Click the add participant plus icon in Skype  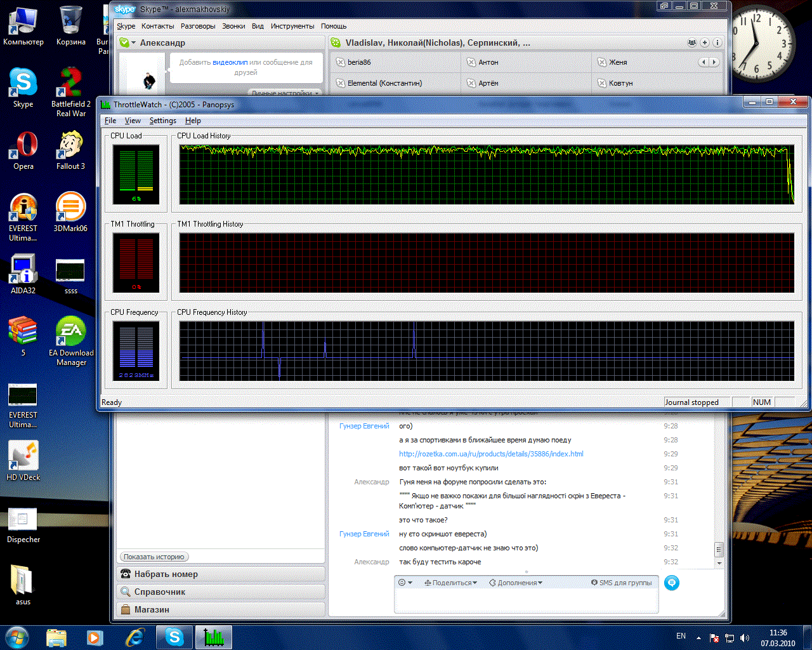point(704,43)
